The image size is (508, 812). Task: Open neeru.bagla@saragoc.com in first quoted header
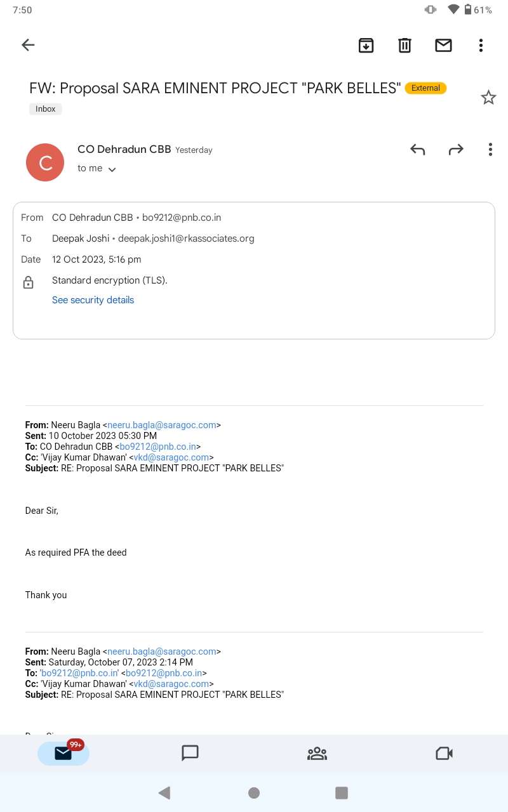click(162, 425)
